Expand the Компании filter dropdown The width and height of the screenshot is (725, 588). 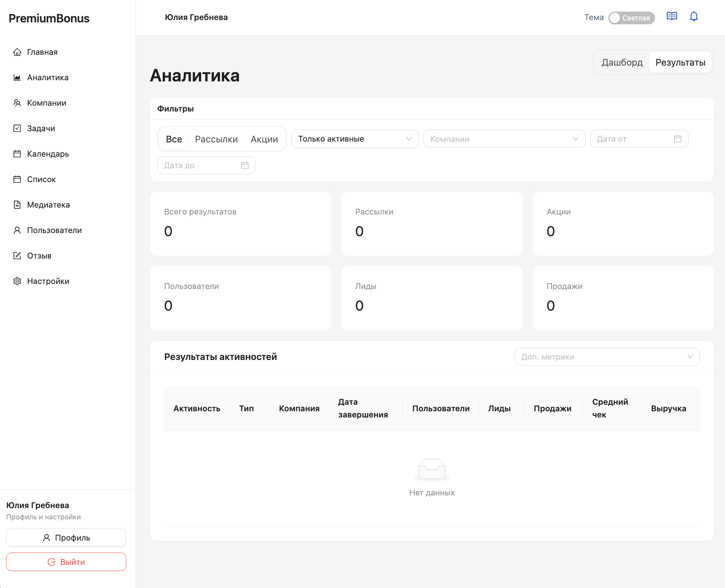click(x=504, y=139)
